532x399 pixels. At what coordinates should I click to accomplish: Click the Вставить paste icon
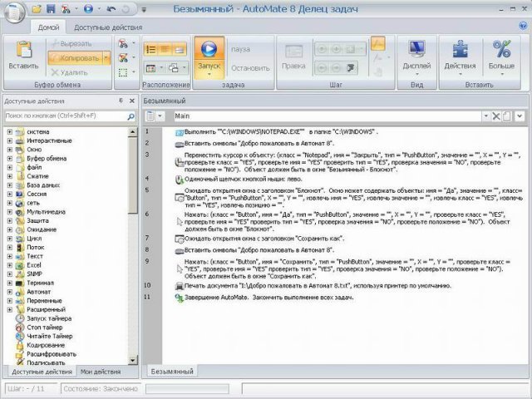(24, 50)
